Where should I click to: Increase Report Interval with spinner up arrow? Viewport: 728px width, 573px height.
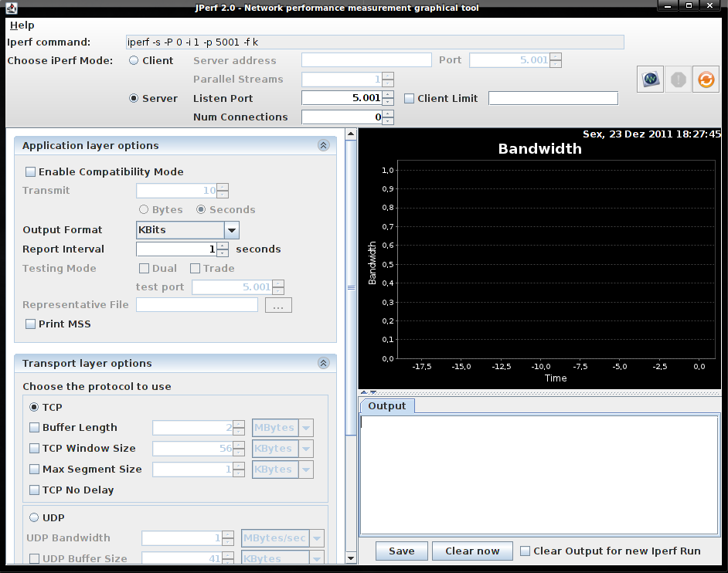(223, 246)
